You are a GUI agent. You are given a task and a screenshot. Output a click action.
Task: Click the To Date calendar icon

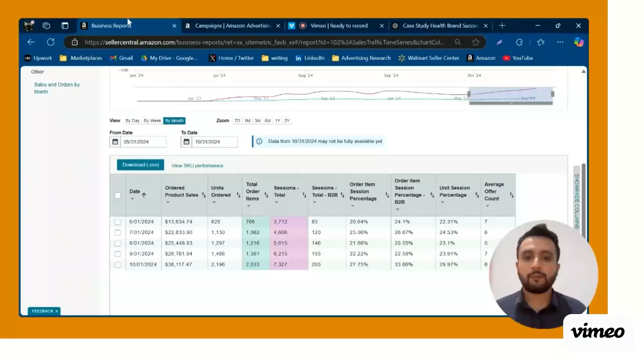[x=186, y=142]
